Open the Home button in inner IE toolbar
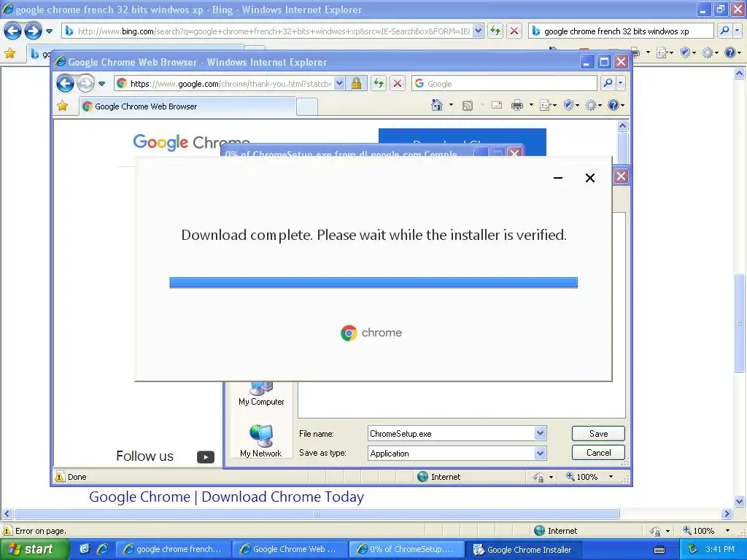The height and width of the screenshot is (560, 747). [436, 105]
